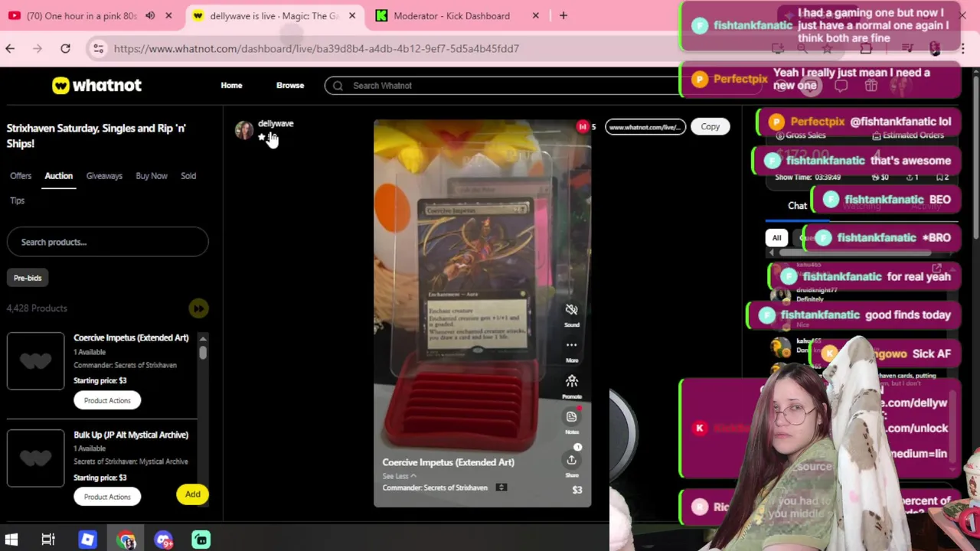
Task: Click the Search products field
Action: 107,242
